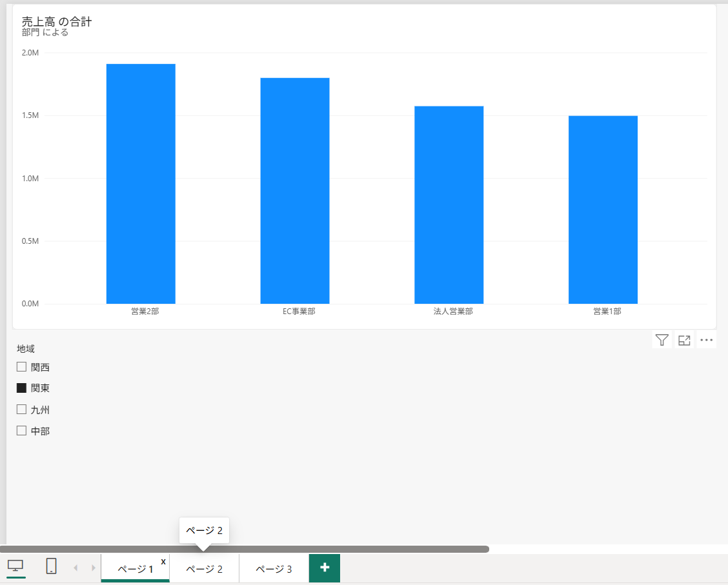Click the 2.0M y-axis value

[x=30, y=53]
